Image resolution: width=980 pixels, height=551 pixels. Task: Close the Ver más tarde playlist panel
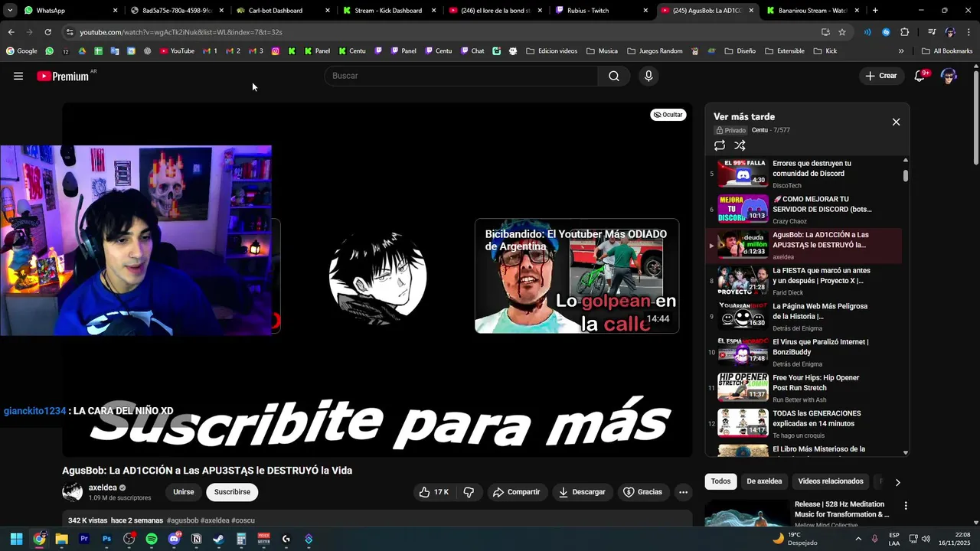click(896, 122)
